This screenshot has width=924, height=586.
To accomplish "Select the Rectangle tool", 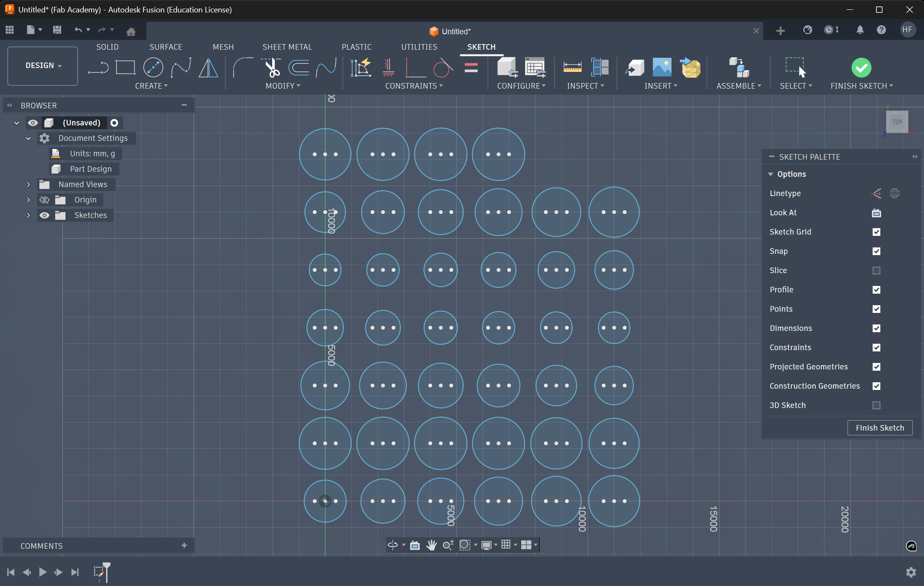I will [x=126, y=67].
